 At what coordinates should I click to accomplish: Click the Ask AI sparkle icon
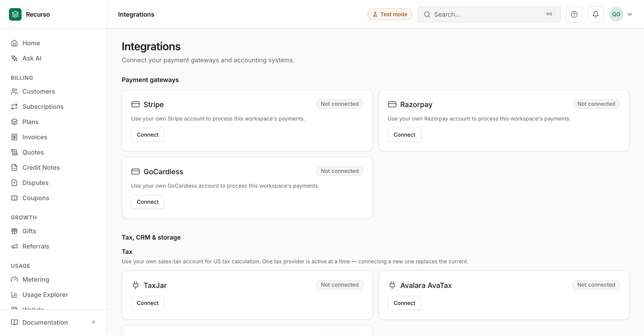click(x=14, y=58)
